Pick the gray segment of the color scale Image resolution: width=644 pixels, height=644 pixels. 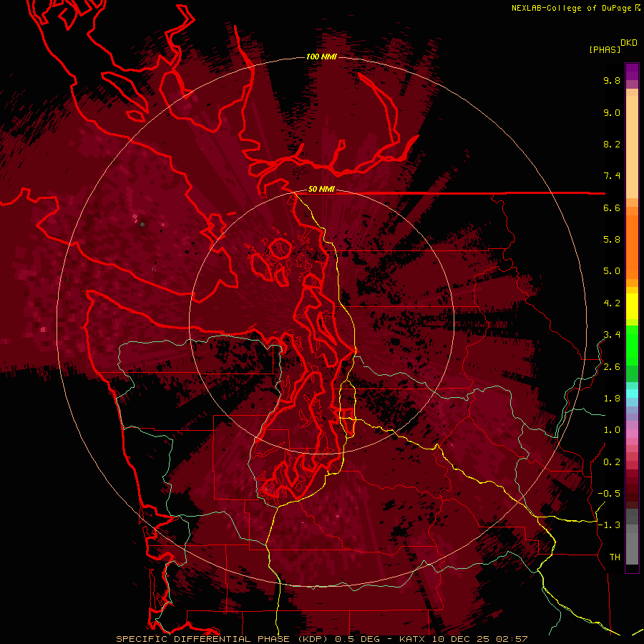[x=632, y=536]
